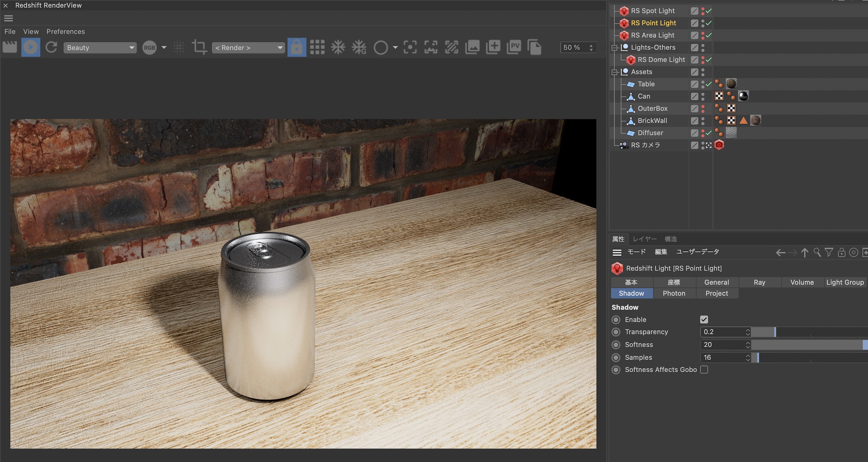Click the Softness value field
The width and height of the screenshot is (868, 462).
point(722,345)
